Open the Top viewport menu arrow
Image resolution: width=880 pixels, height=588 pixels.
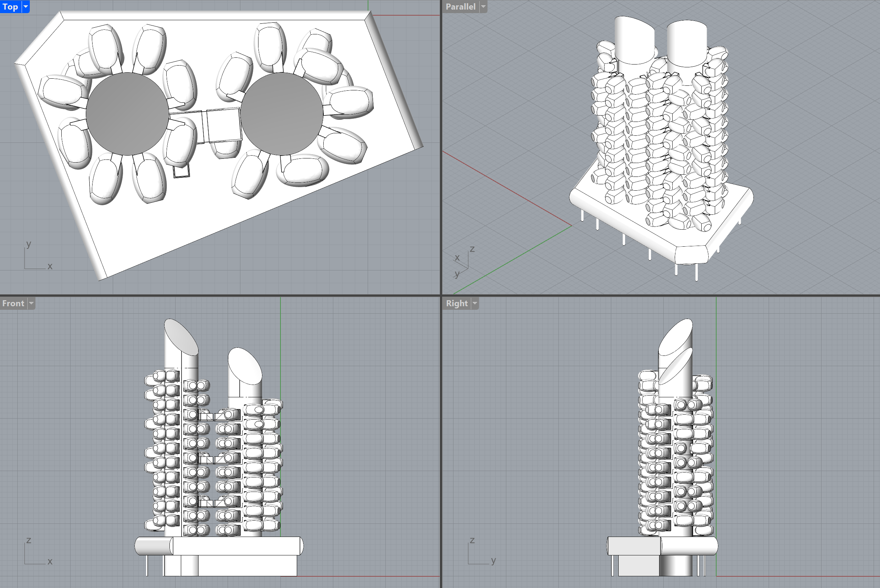[26, 6]
